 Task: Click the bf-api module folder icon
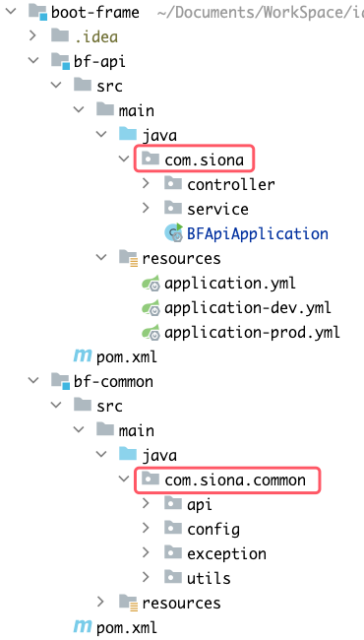coord(61,61)
